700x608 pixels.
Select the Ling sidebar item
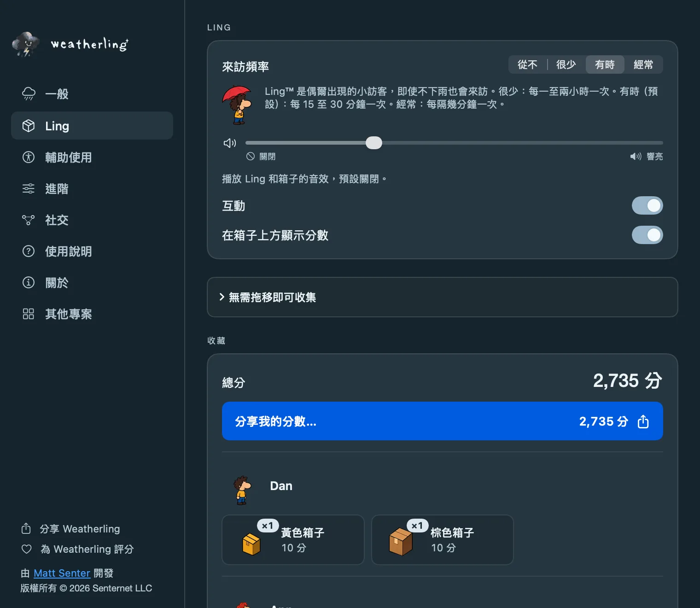pyautogui.click(x=92, y=126)
